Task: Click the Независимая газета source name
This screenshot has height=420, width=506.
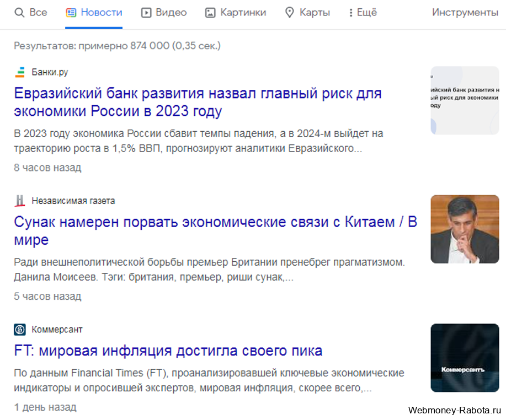Action: pyautogui.click(x=73, y=201)
